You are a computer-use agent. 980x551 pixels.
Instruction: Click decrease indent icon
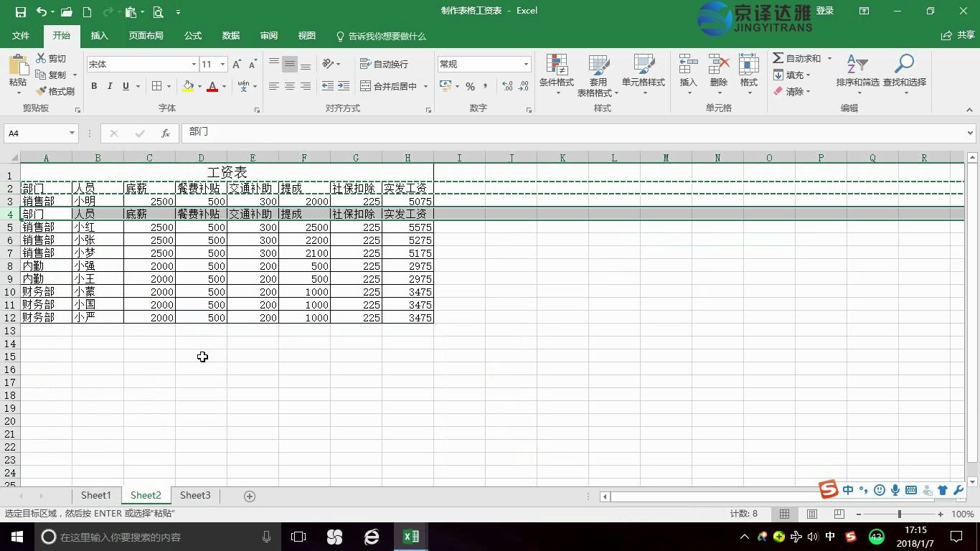[328, 86]
